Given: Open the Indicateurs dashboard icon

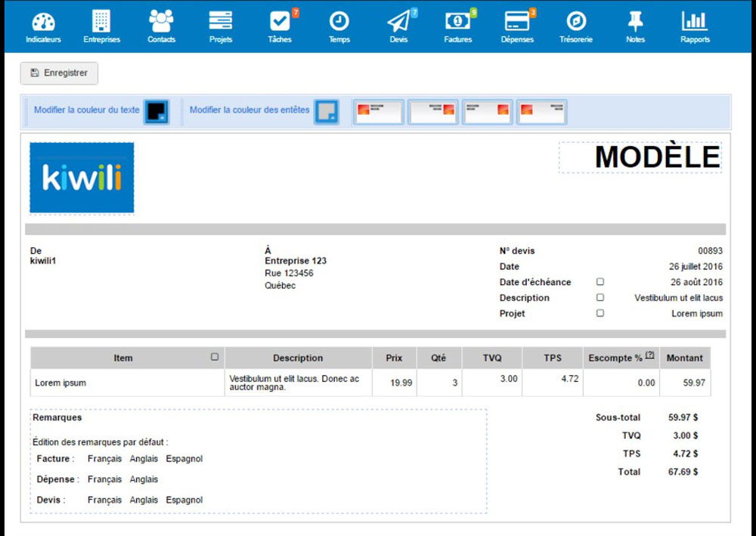Looking at the screenshot, I should tap(43, 22).
